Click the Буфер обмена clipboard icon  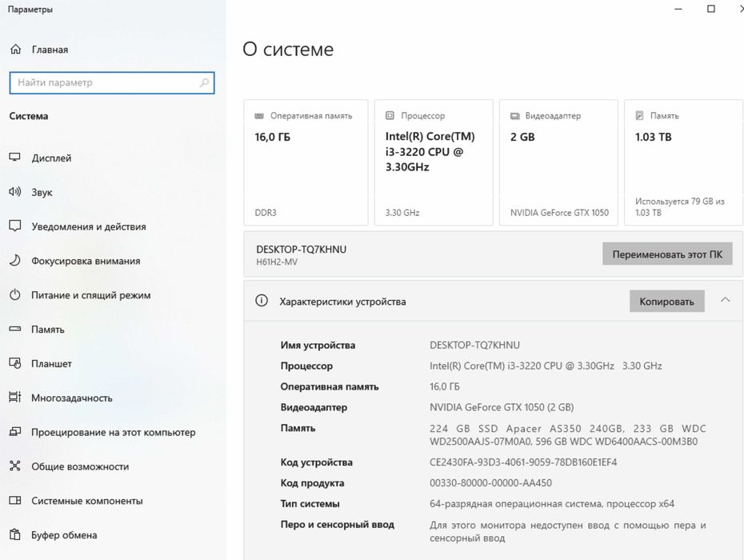coord(15,535)
